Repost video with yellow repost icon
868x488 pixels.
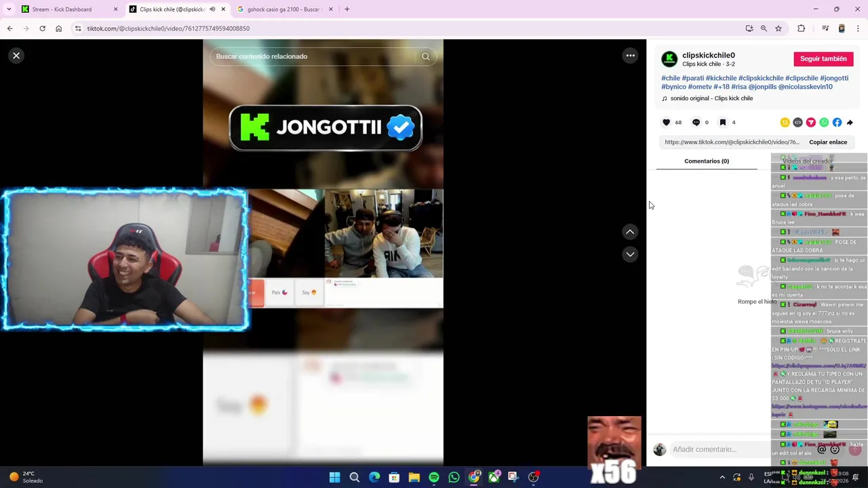[x=785, y=123]
